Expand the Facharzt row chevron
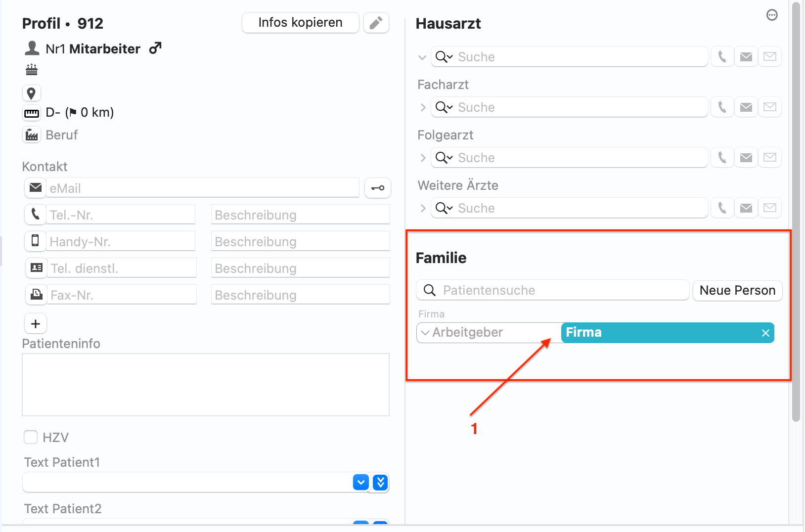 point(423,107)
